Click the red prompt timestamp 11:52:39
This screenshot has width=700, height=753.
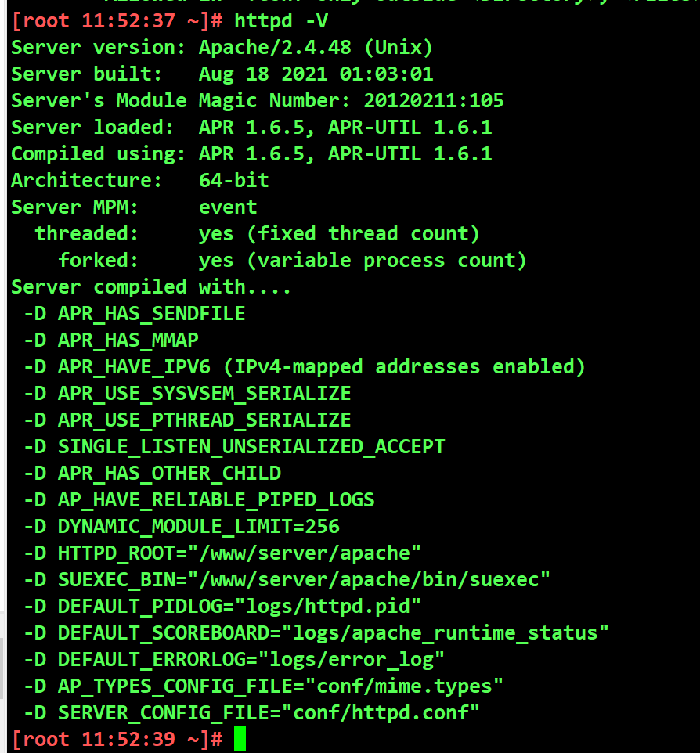128,740
